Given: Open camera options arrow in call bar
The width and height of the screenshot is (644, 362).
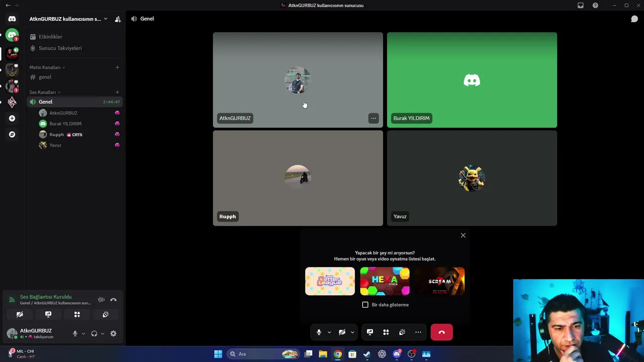Looking at the screenshot, I should pos(352,332).
